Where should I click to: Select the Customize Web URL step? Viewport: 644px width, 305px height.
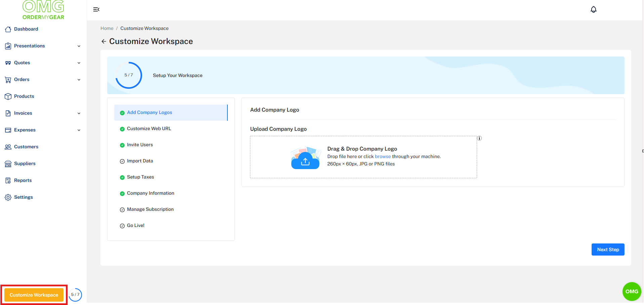click(x=149, y=128)
